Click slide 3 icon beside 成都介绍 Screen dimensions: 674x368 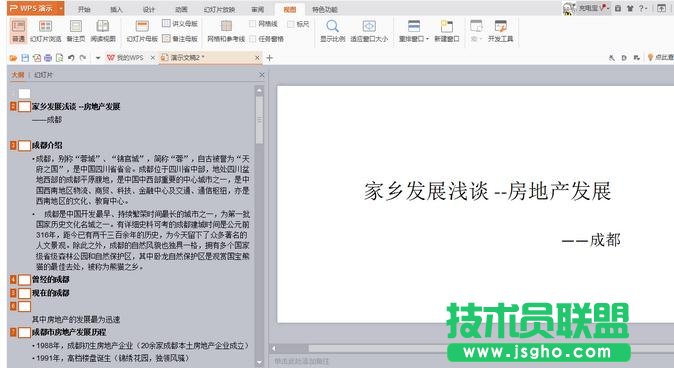point(25,146)
